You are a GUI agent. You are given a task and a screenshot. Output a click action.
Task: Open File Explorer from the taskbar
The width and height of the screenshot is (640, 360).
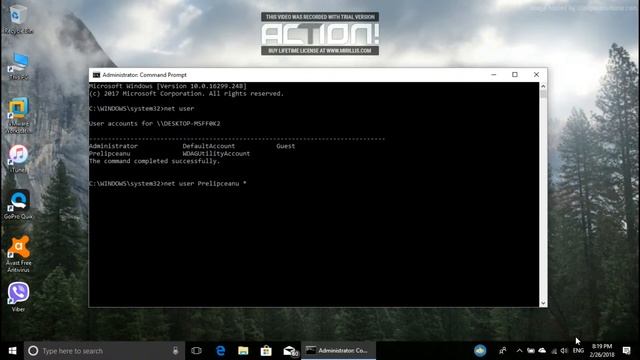243,351
